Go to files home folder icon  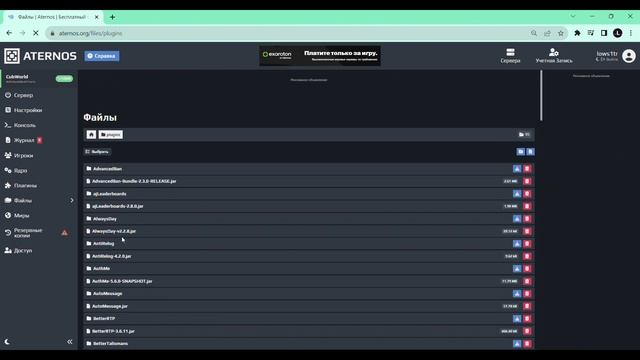tap(91, 134)
